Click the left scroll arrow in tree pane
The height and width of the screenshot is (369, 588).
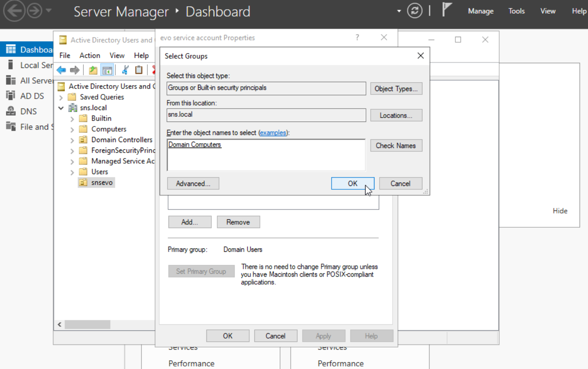(x=59, y=324)
